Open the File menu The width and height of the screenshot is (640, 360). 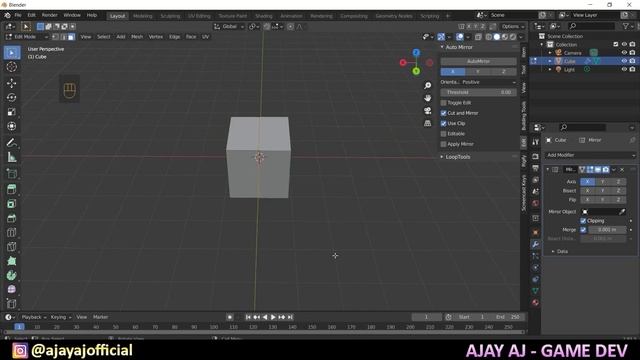pos(18,15)
